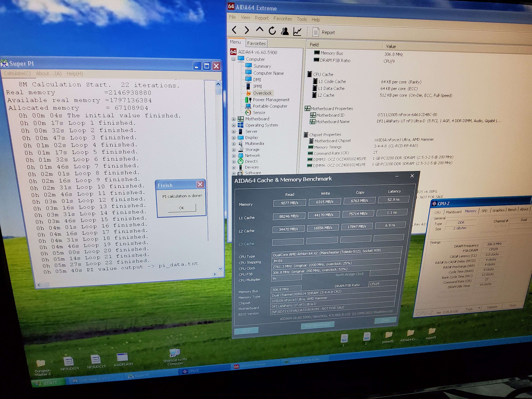532x399 pixels.
Task: Click Validate button in CPU-Z
Action: pyautogui.click(x=492, y=307)
